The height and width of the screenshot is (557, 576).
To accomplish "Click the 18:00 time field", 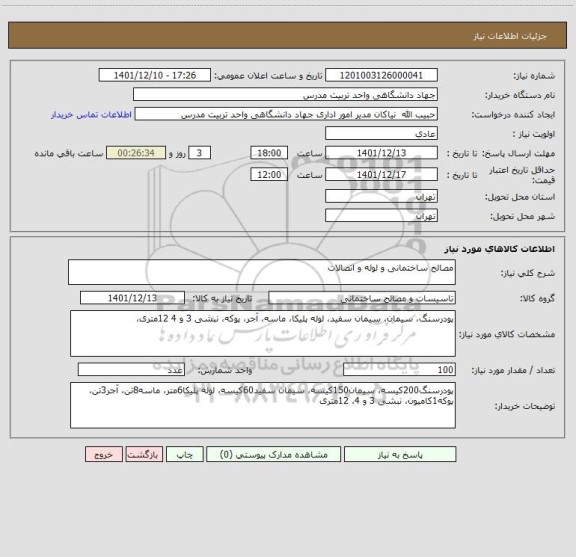I will (x=269, y=152).
